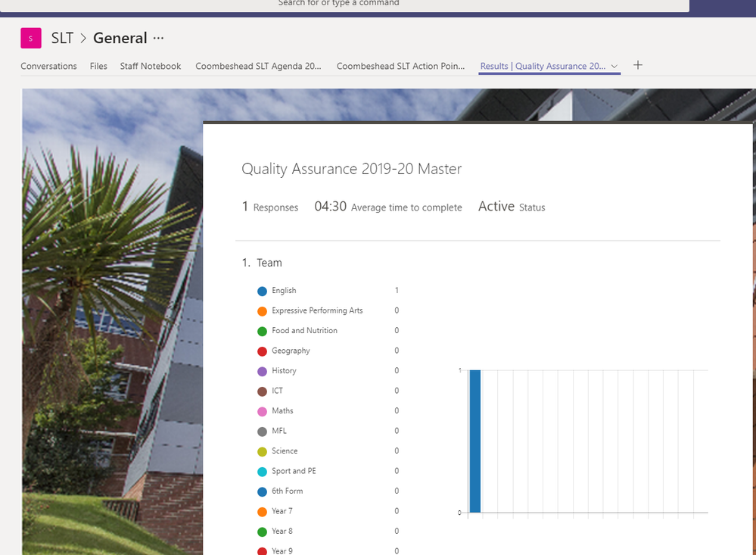Click the 'History' legend label
The image size is (756, 555).
[284, 371]
